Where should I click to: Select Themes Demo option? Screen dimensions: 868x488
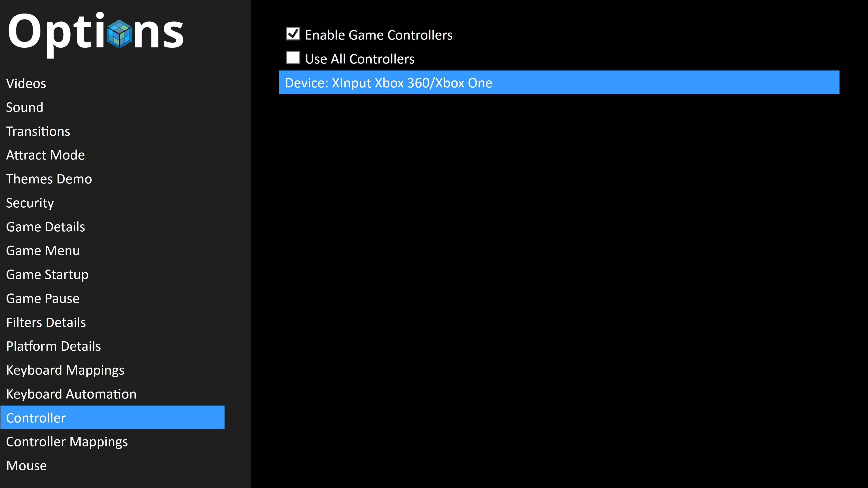click(x=49, y=179)
